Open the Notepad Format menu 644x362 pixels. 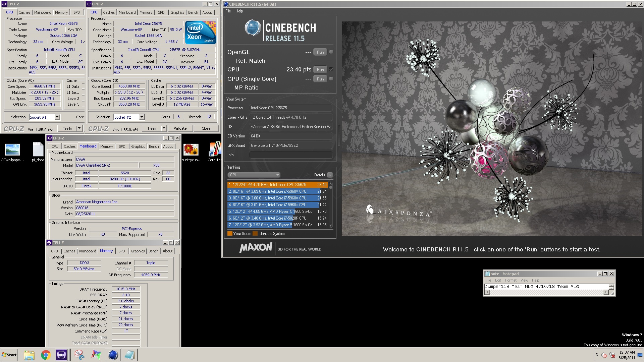coord(511,280)
